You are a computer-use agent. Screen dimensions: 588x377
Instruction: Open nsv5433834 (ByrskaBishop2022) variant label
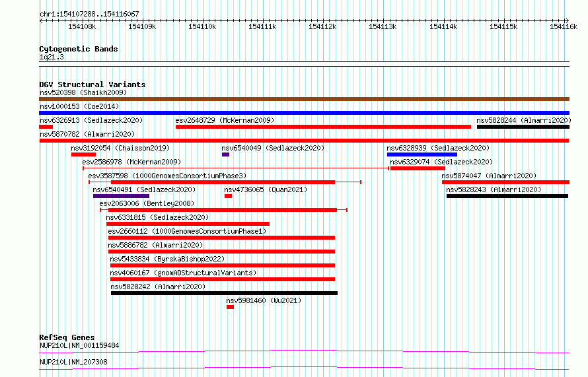(167, 259)
